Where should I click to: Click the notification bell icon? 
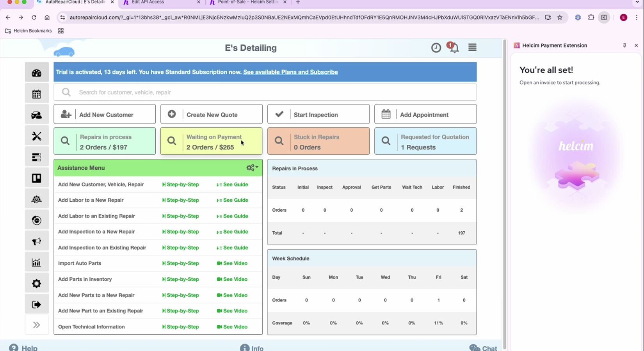point(454,48)
